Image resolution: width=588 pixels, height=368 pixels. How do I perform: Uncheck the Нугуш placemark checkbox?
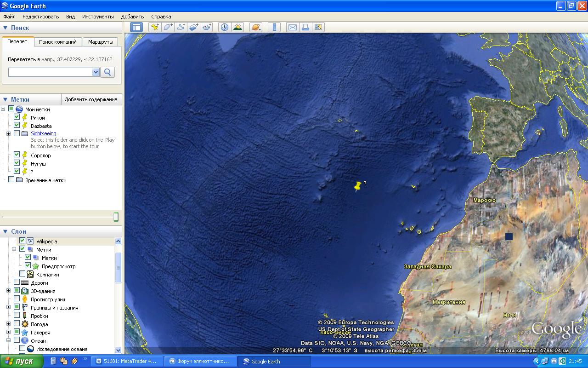pos(17,163)
